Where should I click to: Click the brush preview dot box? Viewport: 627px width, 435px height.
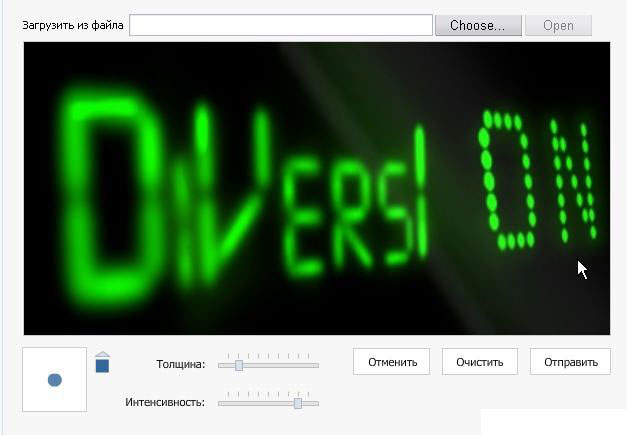click(x=55, y=379)
